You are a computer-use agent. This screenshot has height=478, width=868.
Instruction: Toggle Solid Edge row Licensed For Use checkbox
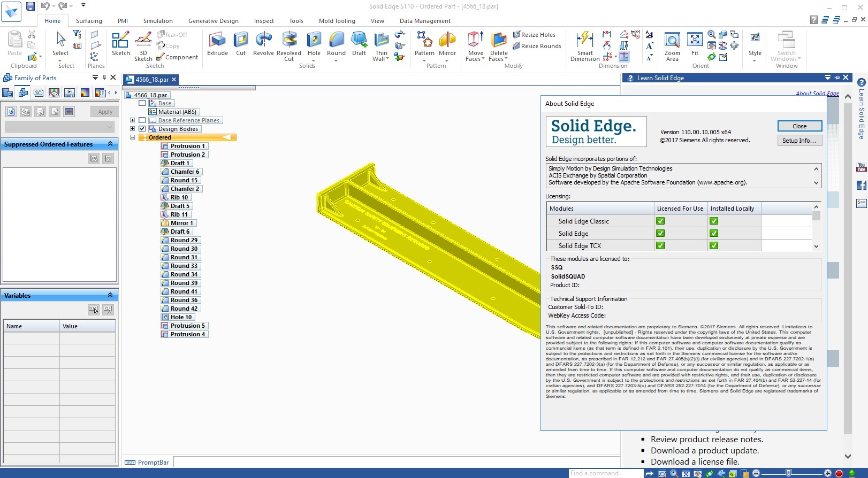[660, 233]
